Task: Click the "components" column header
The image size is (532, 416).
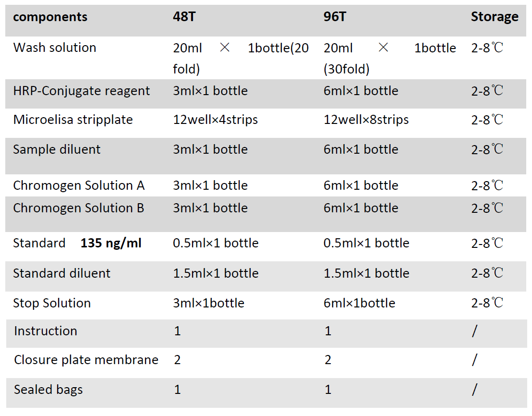Action: [50, 17]
